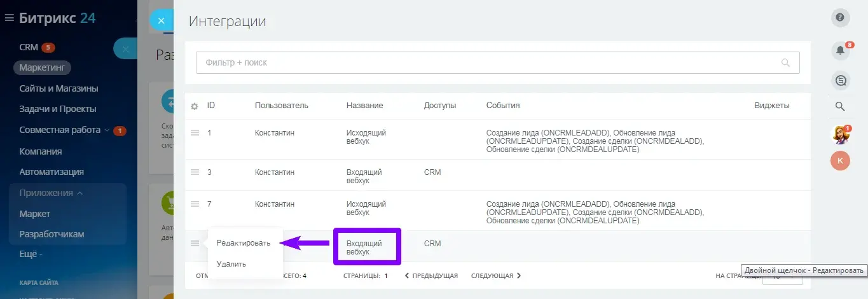Click Константин in row ID 1
Image resolution: width=868 pixels, height=299 pixels.
[x=275, y=132]
